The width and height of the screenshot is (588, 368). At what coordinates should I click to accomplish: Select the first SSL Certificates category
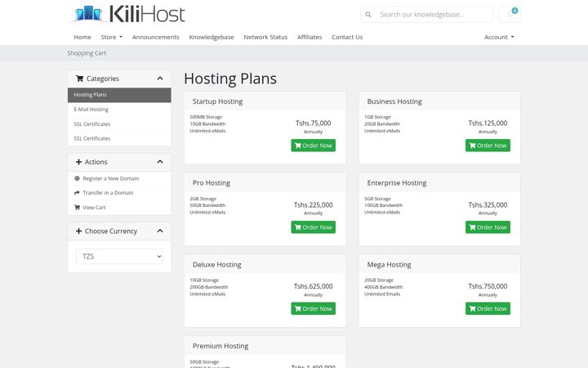point(119,124)
